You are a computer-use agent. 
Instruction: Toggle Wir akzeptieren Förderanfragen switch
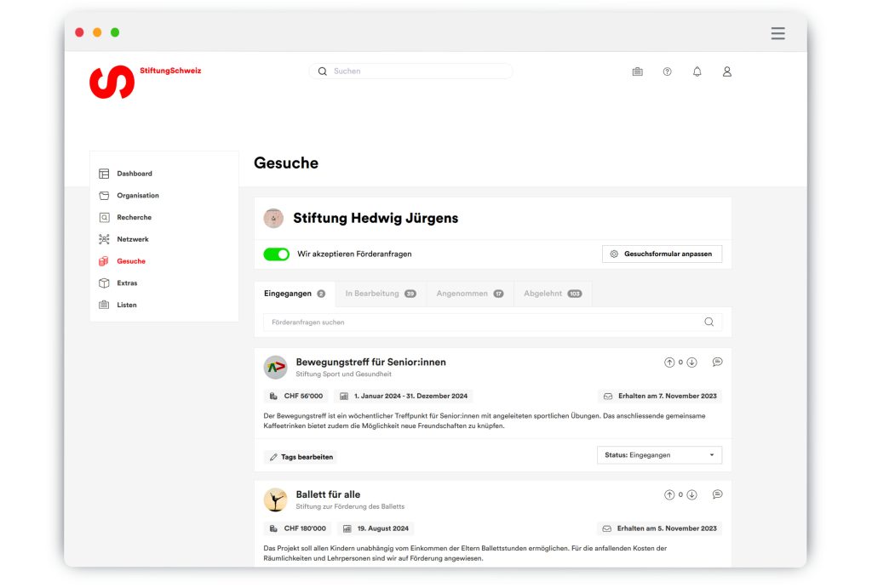[x=276, y=254]
